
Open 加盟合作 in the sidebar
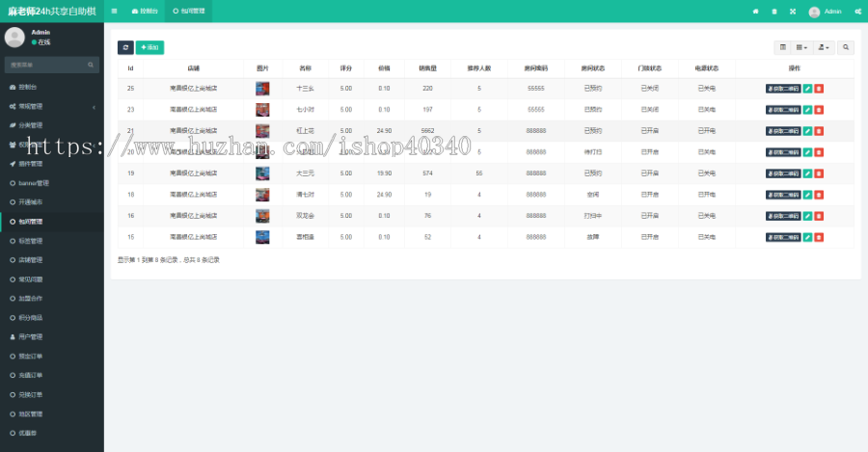(52, 299)
